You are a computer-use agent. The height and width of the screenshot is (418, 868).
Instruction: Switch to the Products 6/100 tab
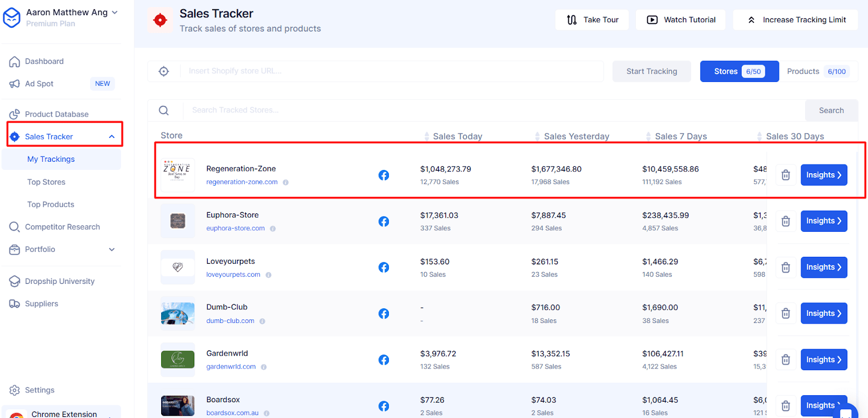(x=818, y=71)
